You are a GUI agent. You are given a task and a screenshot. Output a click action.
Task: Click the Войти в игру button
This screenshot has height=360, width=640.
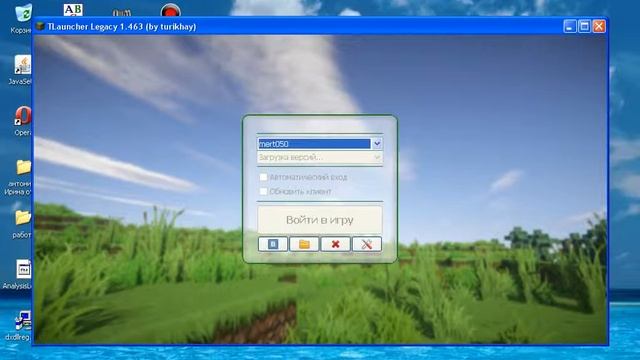tap(320, 220)
